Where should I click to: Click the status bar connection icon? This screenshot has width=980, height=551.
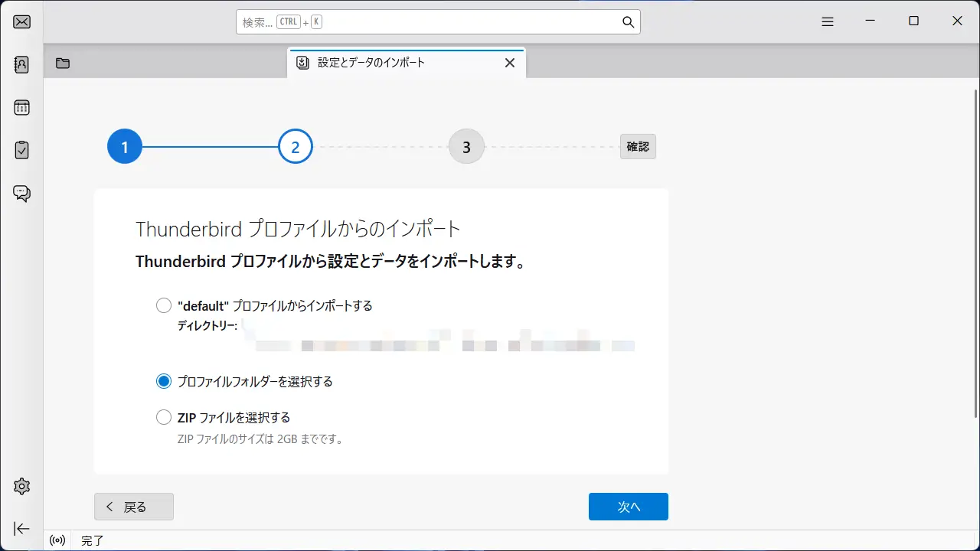[x=57, y=540]
